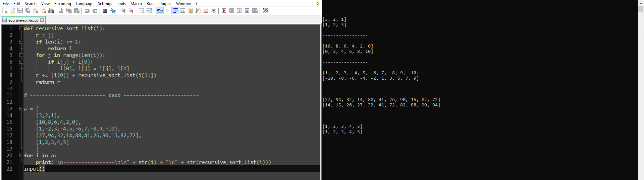Open the View menu

(x=45, y=4)
